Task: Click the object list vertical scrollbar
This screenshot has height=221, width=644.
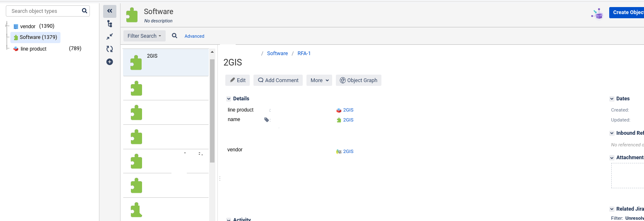Action: (x=212, y=111)
